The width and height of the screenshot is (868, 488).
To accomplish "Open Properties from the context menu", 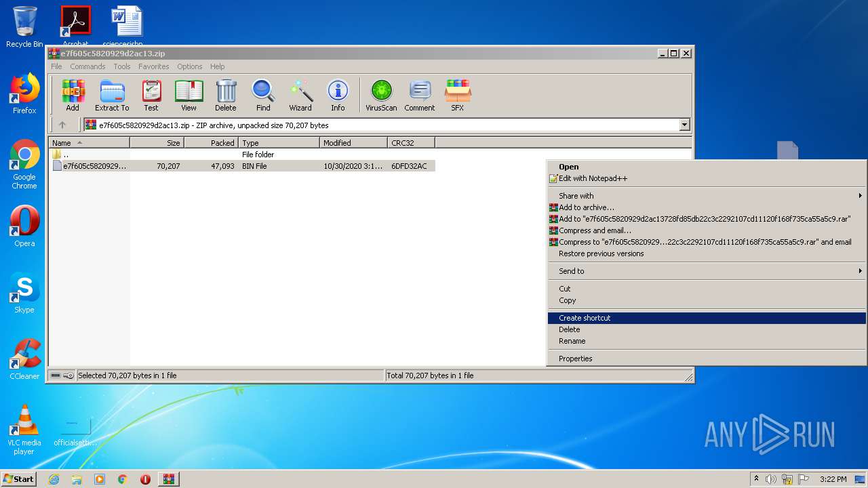I will [707, 359].
